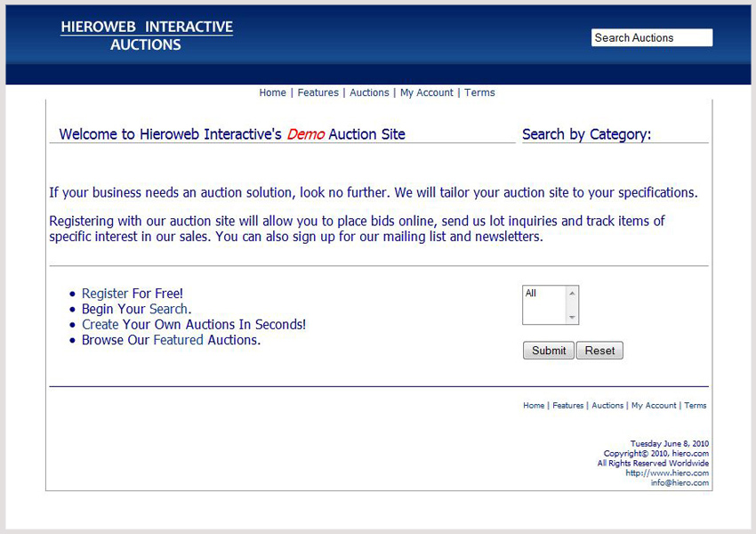
Task: View Terms in the top navigation
Action: point(479,93)
